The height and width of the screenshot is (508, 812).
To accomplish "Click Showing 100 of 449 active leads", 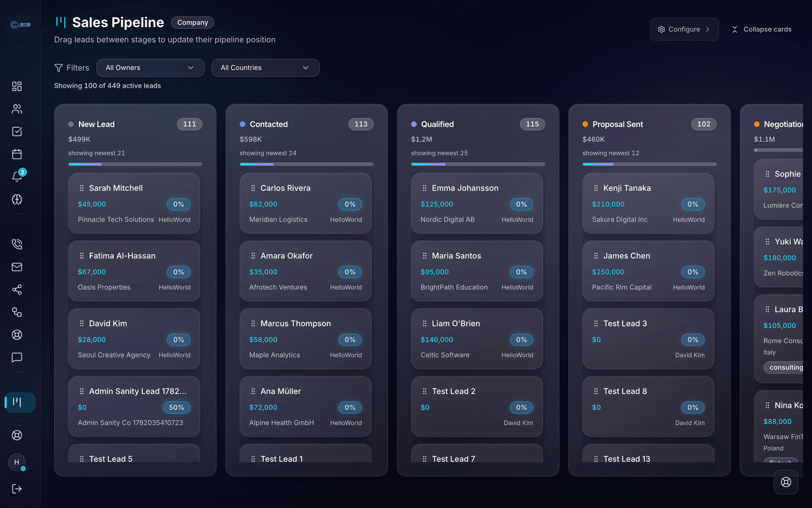I will [x=108, y=86].
